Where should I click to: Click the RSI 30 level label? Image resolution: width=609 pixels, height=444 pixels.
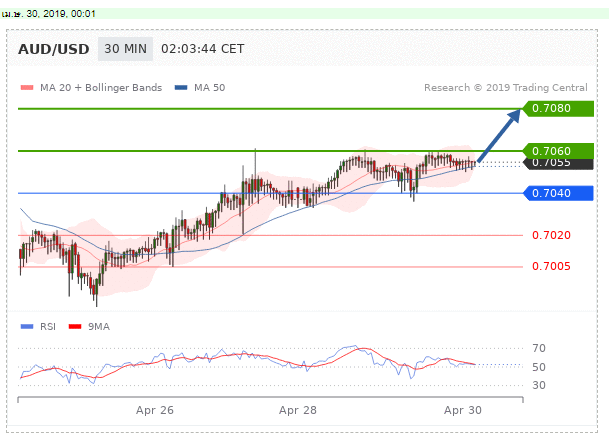539,385
